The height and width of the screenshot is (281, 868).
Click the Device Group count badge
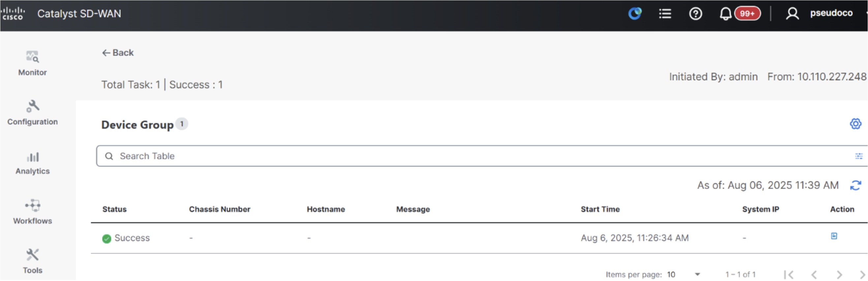(x=182, y=124)
